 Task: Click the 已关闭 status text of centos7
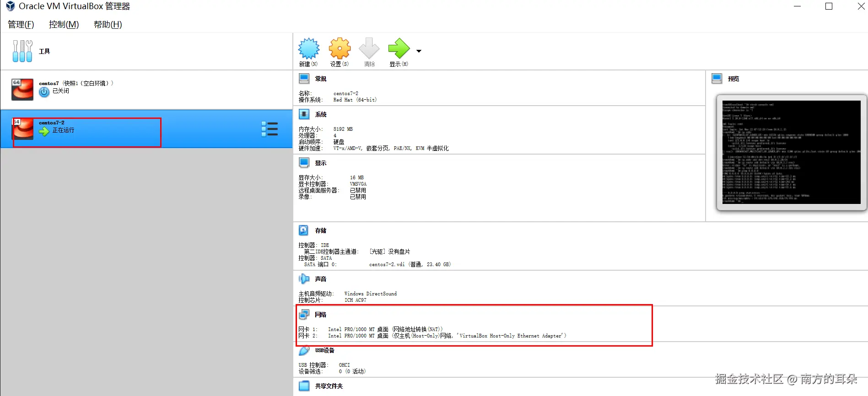[61, 91]
